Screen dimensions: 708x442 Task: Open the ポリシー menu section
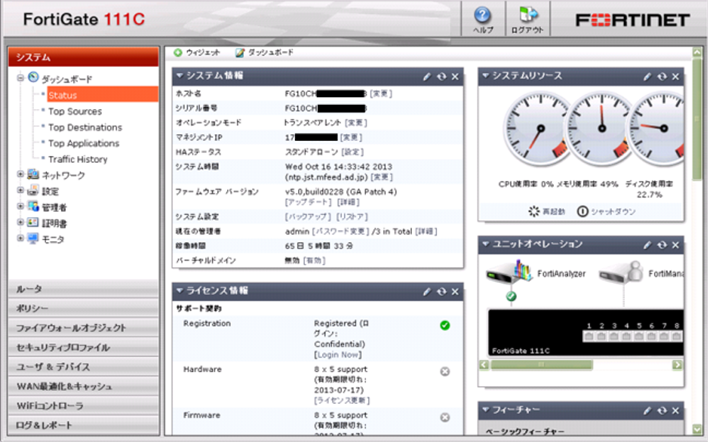(x=84, y=308)
